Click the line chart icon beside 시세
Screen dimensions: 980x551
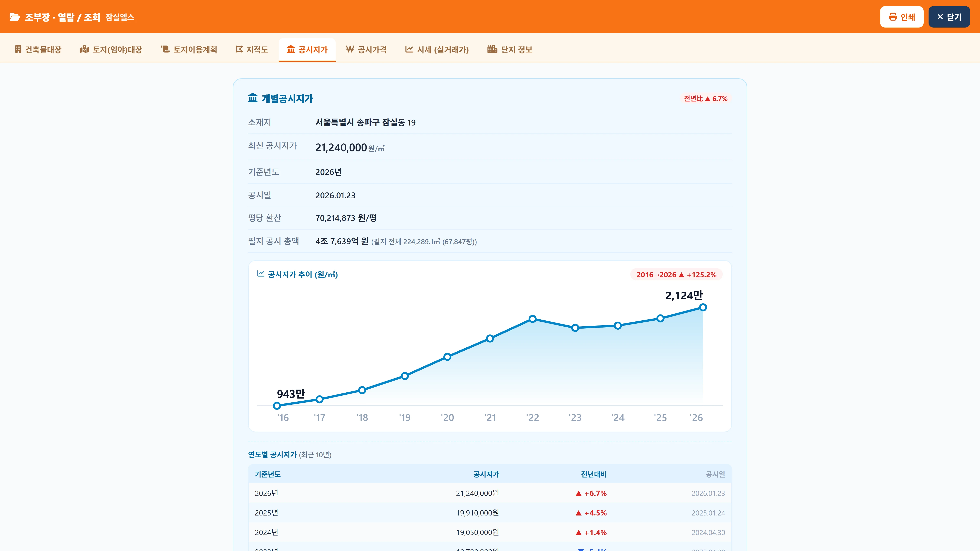tap(409, 49)
